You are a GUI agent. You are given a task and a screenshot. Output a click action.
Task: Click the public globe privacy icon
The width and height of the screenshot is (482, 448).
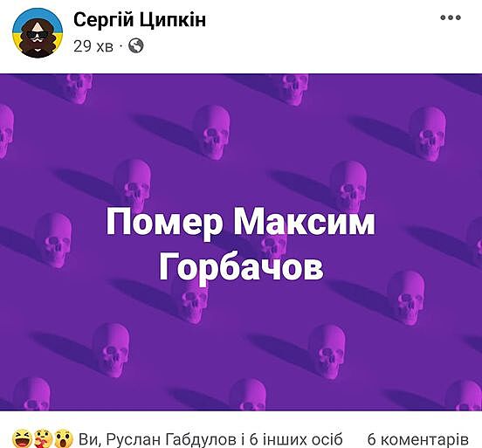coord(135,45)
